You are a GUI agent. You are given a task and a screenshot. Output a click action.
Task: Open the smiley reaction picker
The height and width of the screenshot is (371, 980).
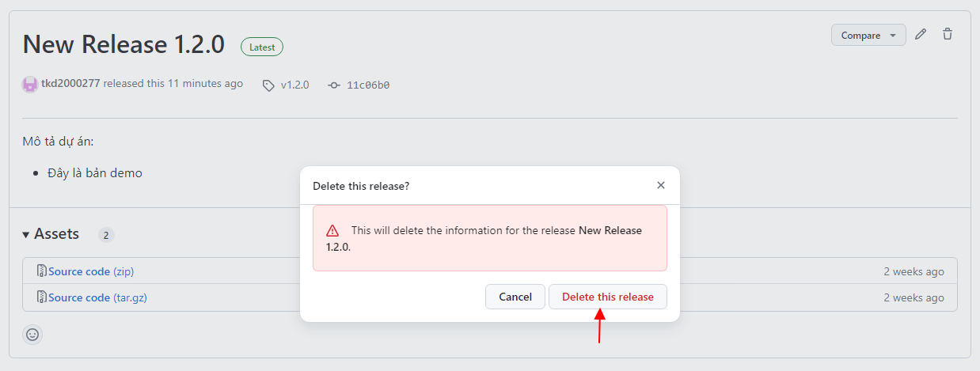pyautogui.click(x=32, y=335)
